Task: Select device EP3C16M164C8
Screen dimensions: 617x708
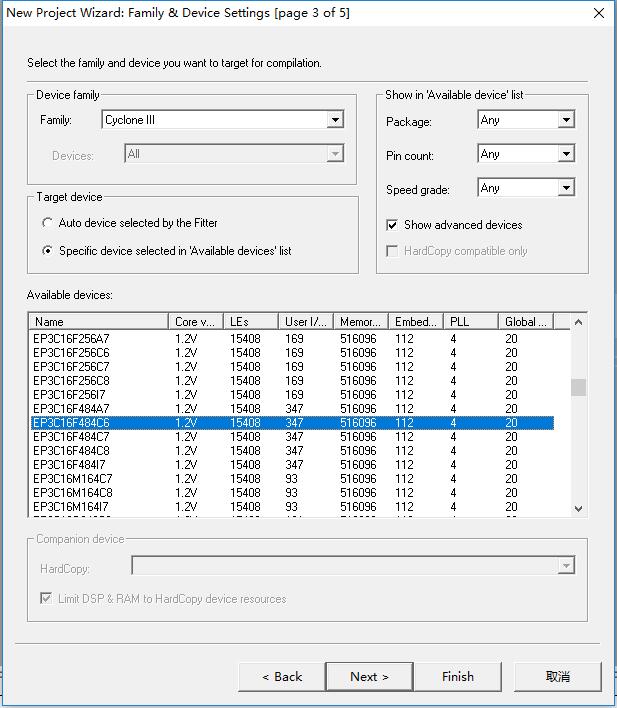Action: (x=292, y=493)
